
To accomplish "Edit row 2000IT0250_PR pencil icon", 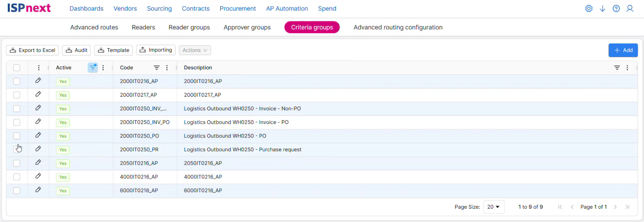I will tap(38, 149).
